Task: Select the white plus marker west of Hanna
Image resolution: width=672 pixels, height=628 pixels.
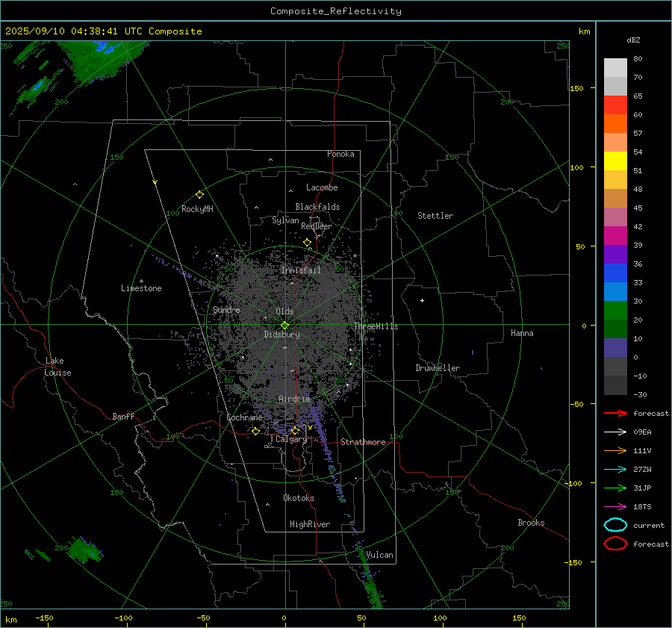Action: (x=422, y=300)
